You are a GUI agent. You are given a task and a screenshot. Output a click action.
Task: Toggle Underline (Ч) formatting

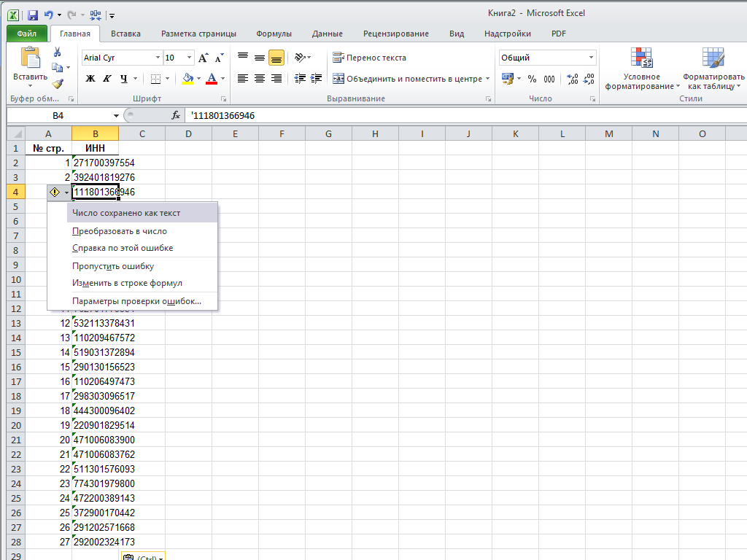click(x=124, y=79)
